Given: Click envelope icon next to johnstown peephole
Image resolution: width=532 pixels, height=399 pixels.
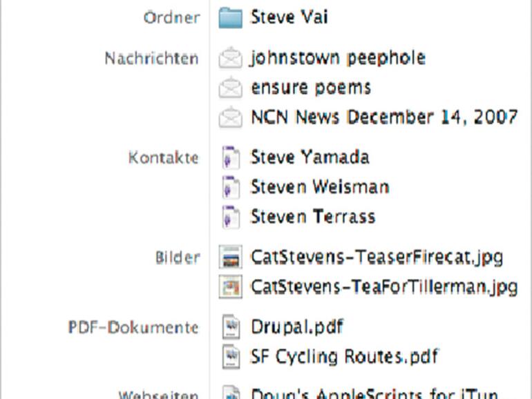Looking at the screenshot, I should pyautogui.click(x=230, y=58).
